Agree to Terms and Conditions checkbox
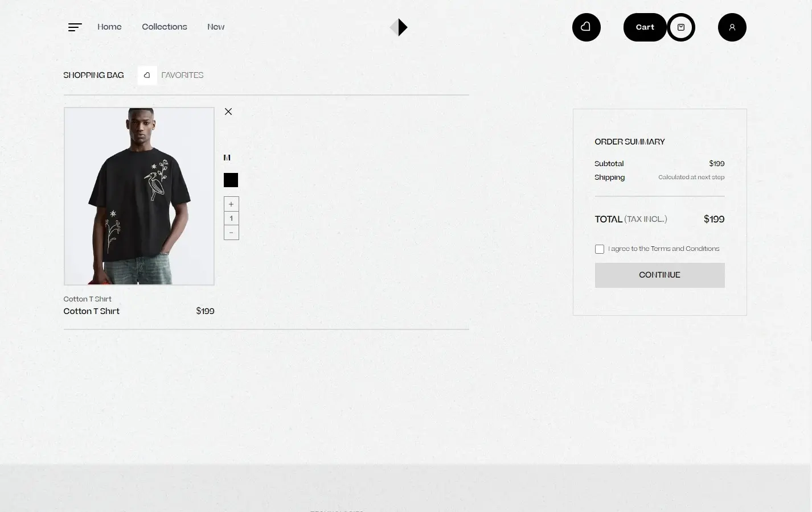The height and width of the screenshot is (512, 812). (x=600, y=249)
